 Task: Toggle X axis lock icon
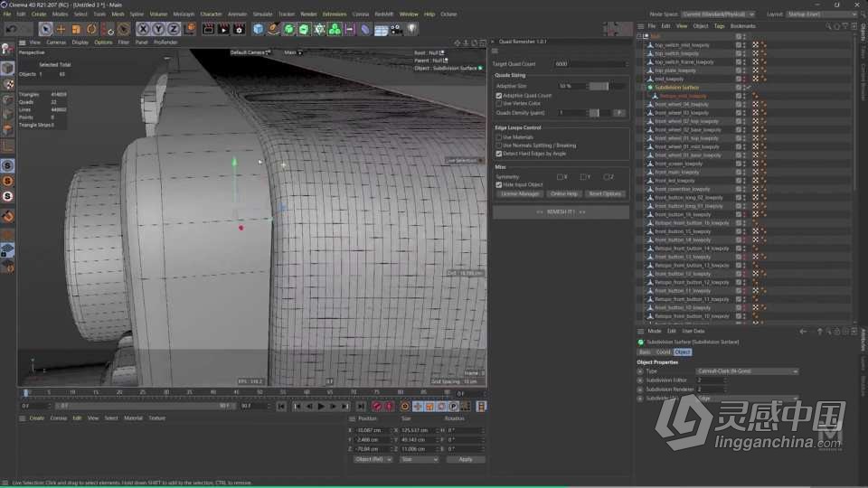[143, 29]
